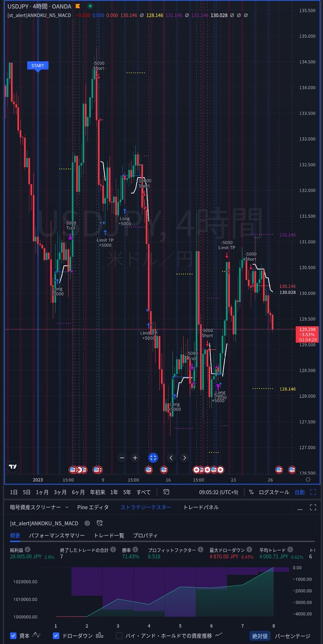Select the ストラテジーテスター tab
The width and height of the screenshot is (323, 644).
146,507
